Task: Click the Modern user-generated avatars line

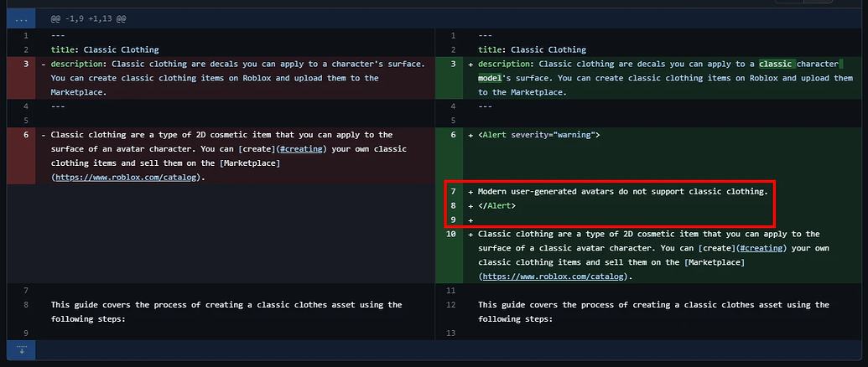Action: (622, 192)
